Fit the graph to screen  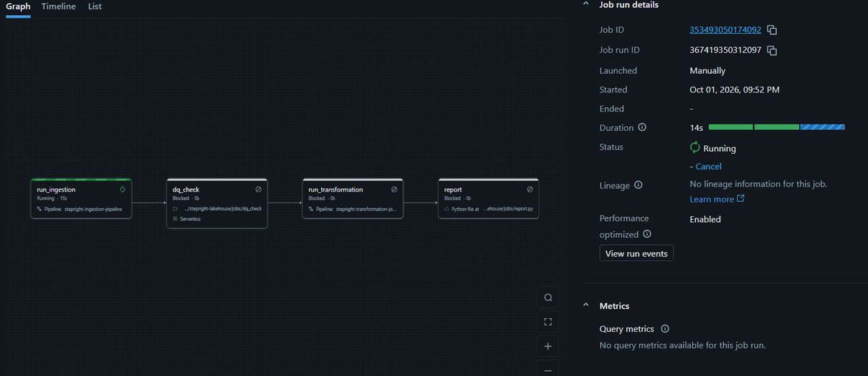click(x=548, y=322)
